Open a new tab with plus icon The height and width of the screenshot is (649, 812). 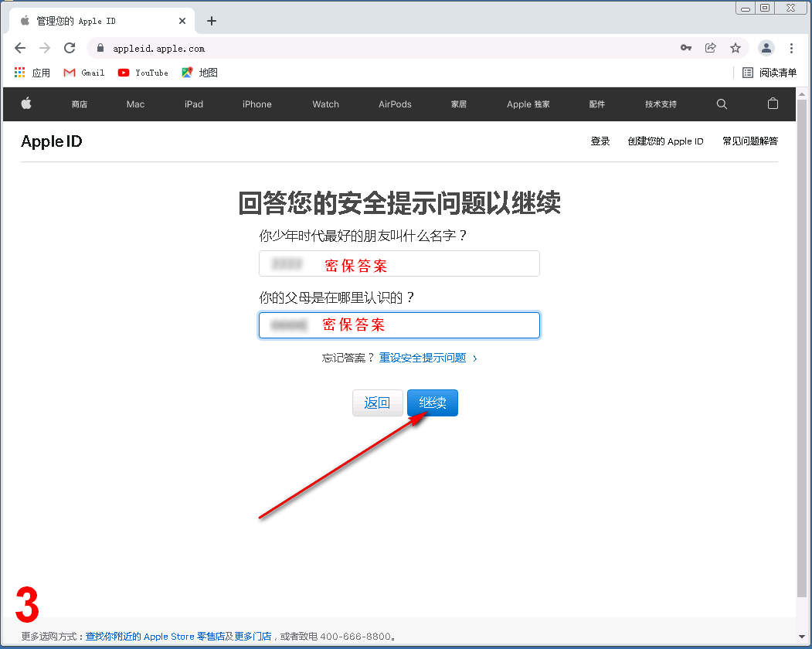[x=211, y=21]
